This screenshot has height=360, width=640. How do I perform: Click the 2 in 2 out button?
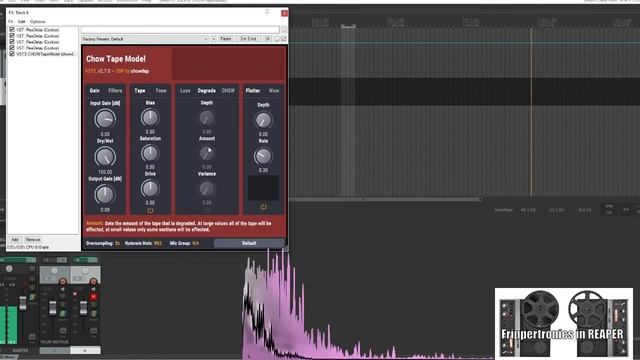248,39
